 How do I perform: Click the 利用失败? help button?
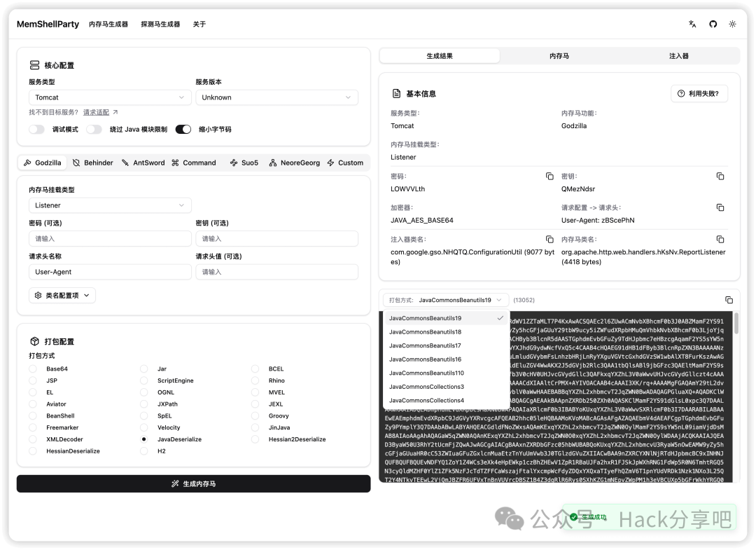tap(699, 93)
